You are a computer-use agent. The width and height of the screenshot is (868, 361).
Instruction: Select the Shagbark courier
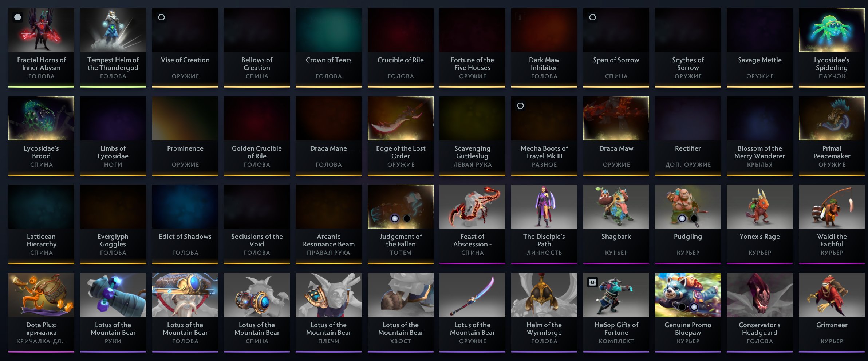[616, 224]
